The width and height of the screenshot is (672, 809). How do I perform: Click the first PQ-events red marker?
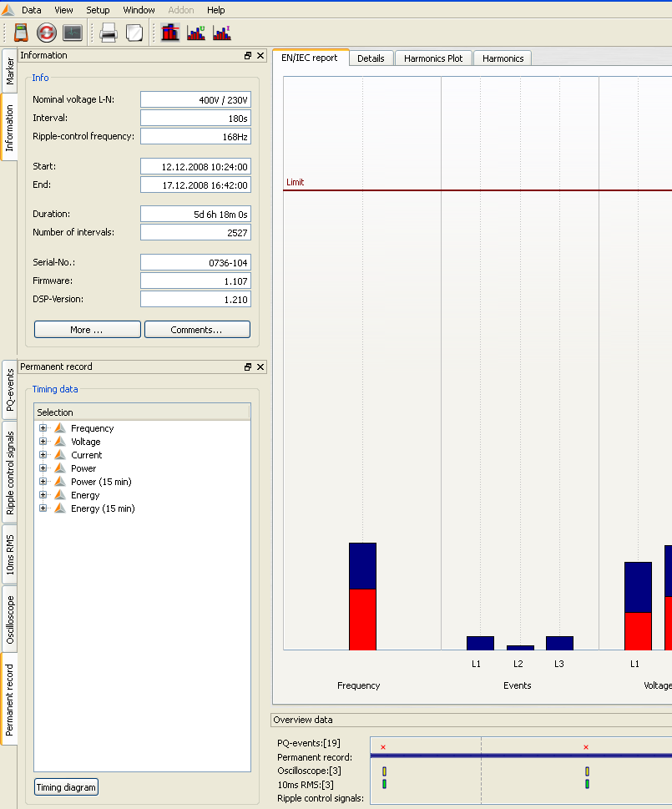[383, 747]
